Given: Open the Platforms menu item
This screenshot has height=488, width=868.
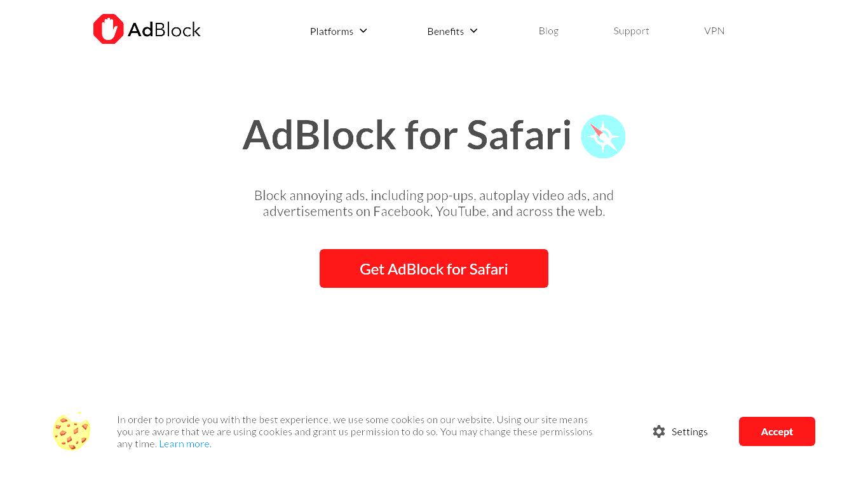Looking at the screenshot, I should [x=332, y=31].
